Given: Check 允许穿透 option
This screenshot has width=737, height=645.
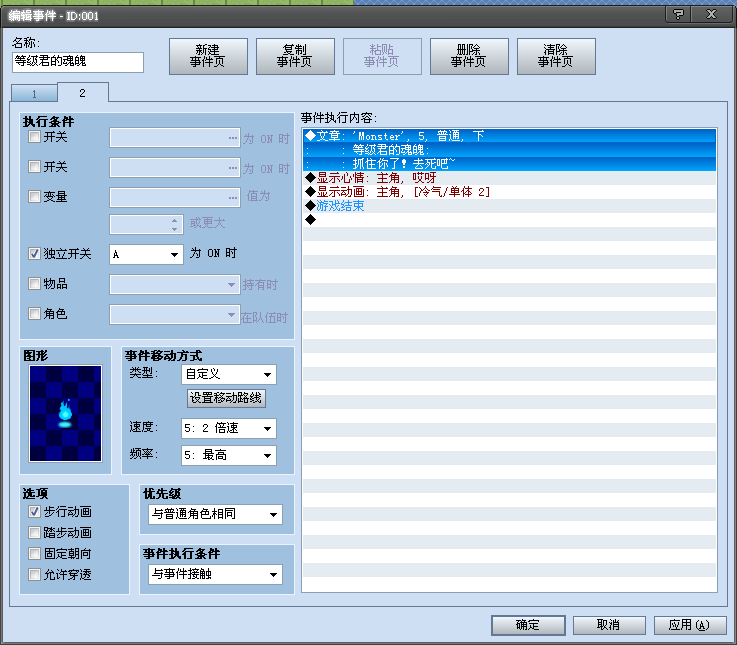Looking at the screenshot, I should click(34, 574).
